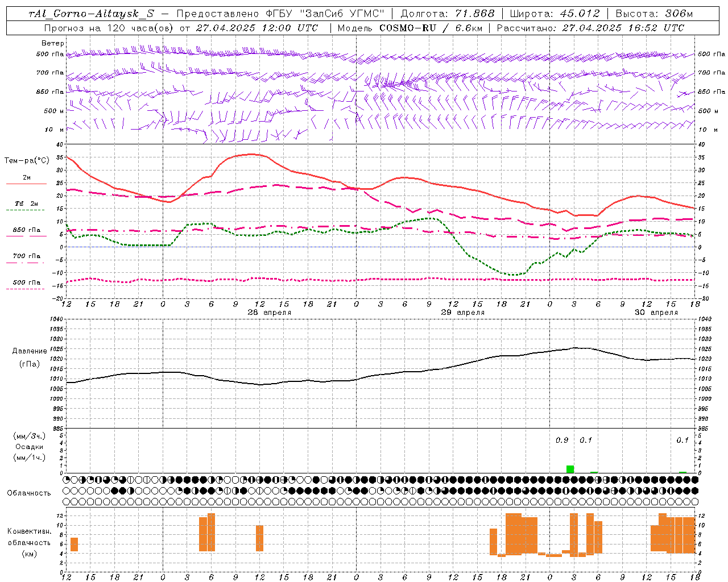Image resolution: width=728 pixels, height=582 pixels.
Task: Click the 30 апреля date label
Action: pyautogui.click(x=656, y=313)
